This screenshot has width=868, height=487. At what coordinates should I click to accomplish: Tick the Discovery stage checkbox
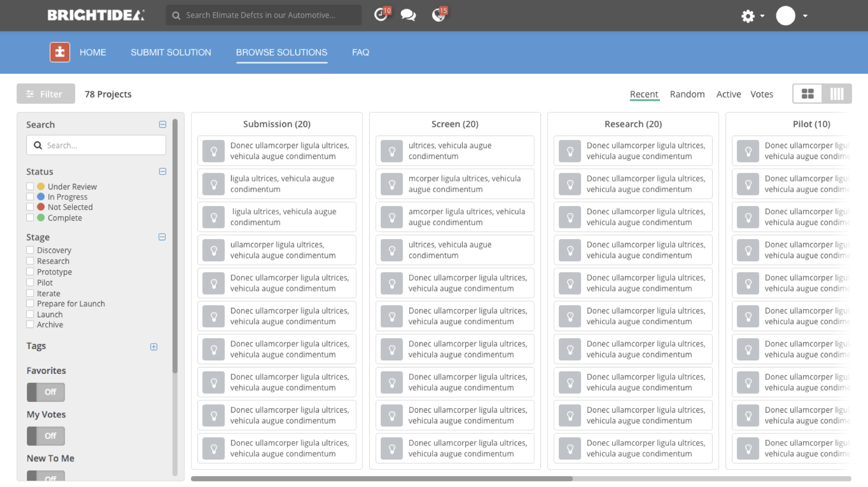30,250
